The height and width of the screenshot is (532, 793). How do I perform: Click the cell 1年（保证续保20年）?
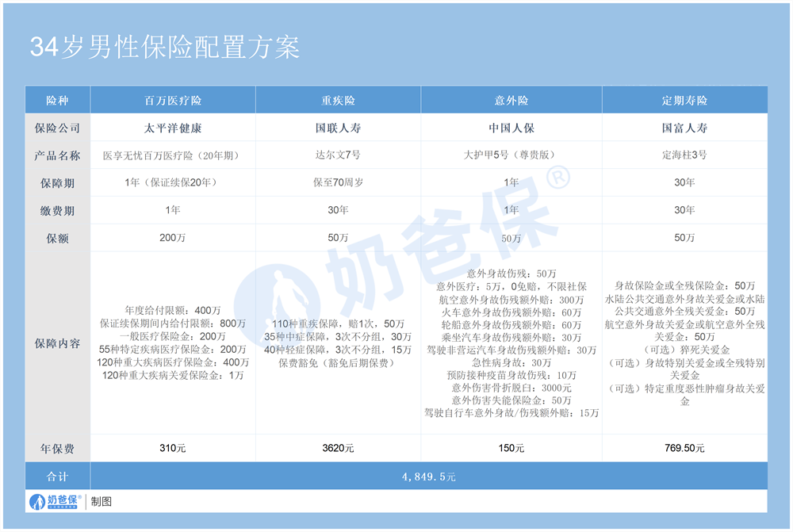(173, 182)
